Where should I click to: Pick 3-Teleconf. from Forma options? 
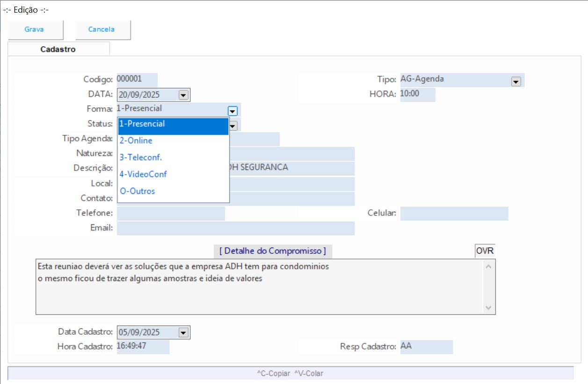point(173,158)
